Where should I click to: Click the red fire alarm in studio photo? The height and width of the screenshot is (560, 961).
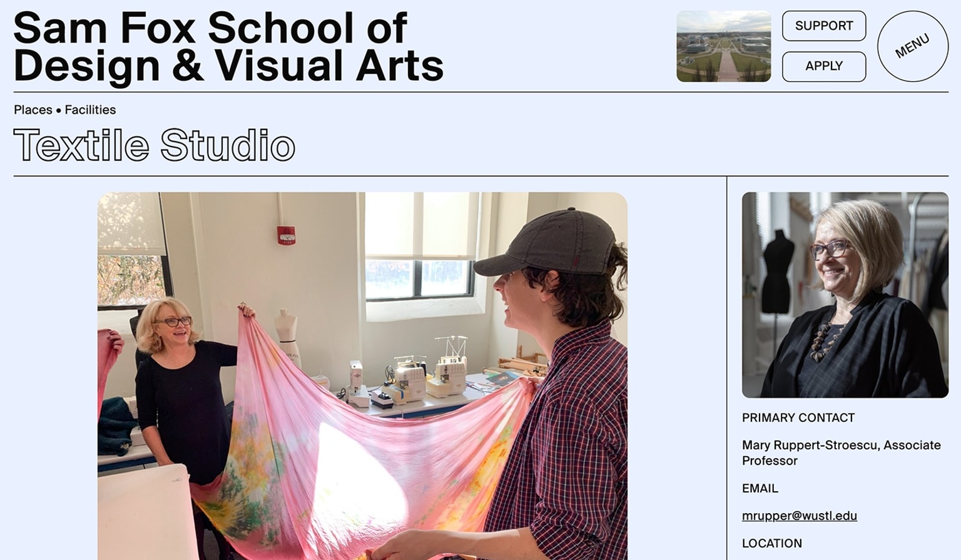click(x=286, y=235)
